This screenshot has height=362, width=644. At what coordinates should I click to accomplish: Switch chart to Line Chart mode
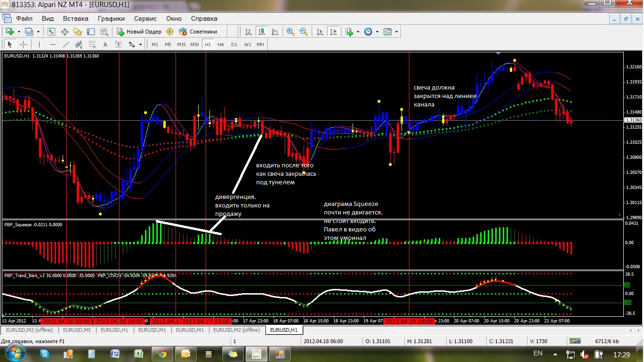(274, 32)
